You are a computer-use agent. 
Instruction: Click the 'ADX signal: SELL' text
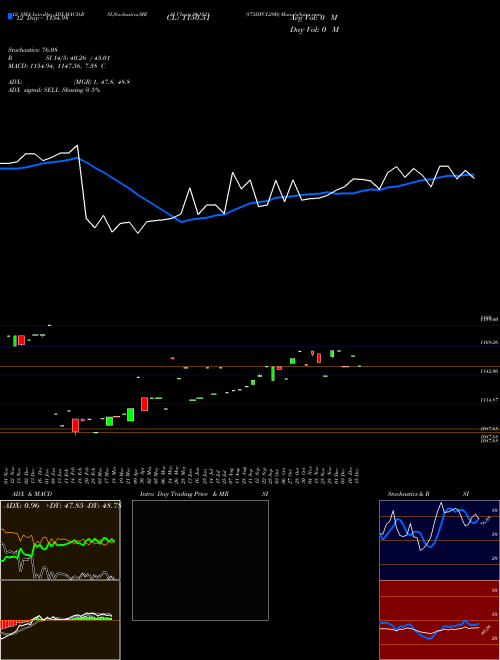tap(54, 90)
